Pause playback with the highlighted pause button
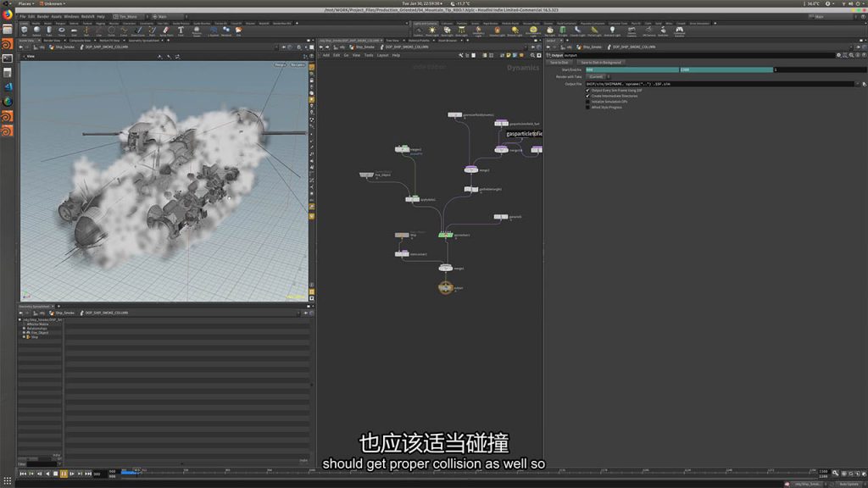This screenshot has height=488, width=868. [x=64, y=474]
